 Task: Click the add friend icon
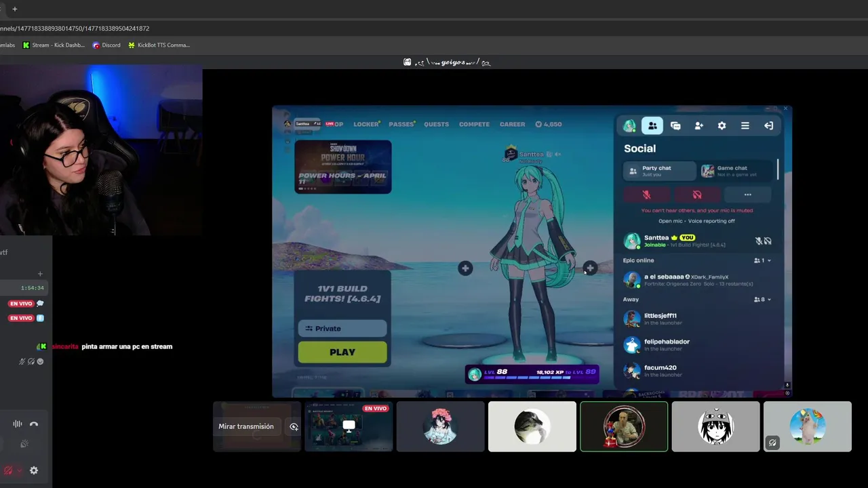pos(698,125)
